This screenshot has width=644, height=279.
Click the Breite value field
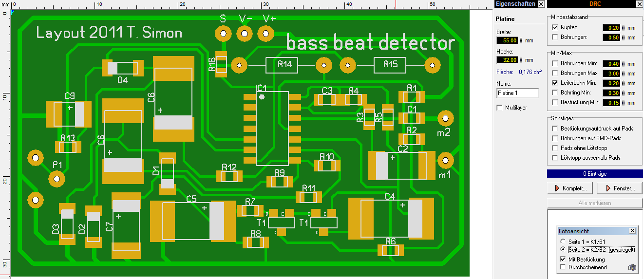pos(507,40)
